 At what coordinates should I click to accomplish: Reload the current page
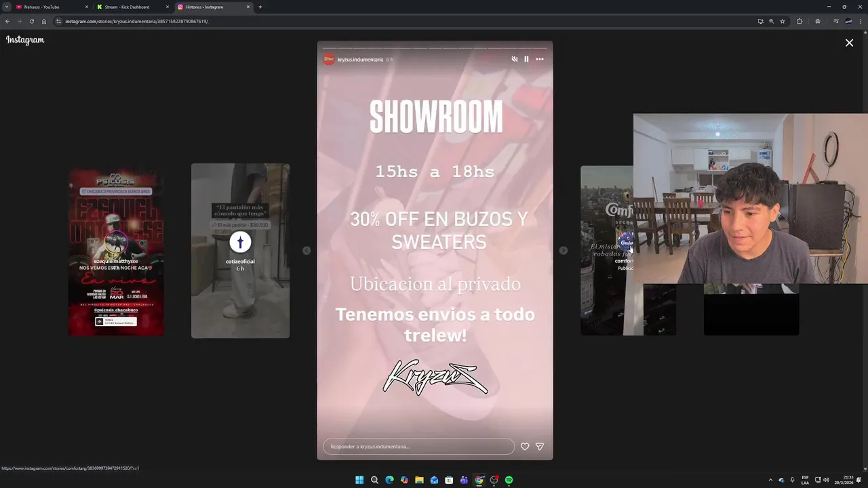[31, 21]
